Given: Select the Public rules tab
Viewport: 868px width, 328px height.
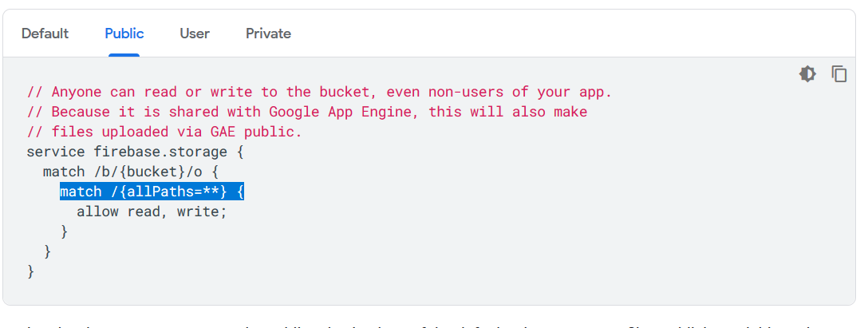Looking at the screenshot, I should click(x=124, y=34).
